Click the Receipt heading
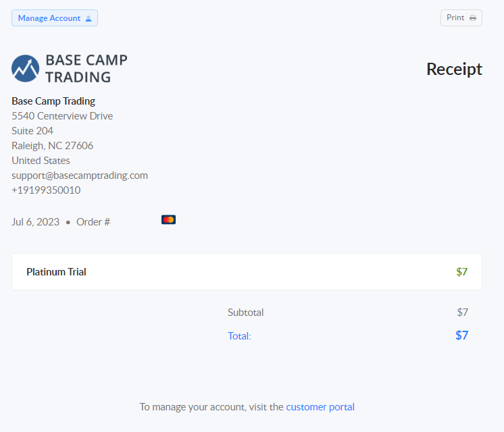The width and height of the screenshot is (504, 432). pyautogui.click(x=454, y=69)
